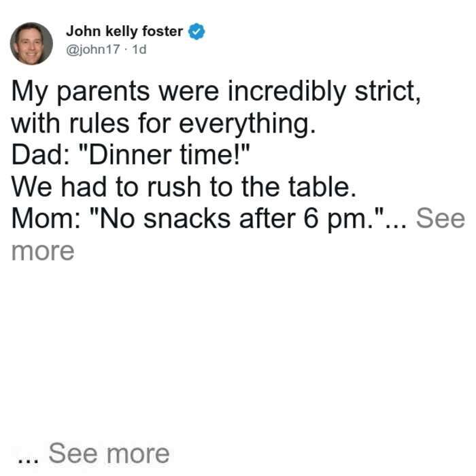Image resolution: width=476 pixels, height=476 pixels.
Task: Click the word 'everything.' in the post
Action: click(x=248, y=124)
